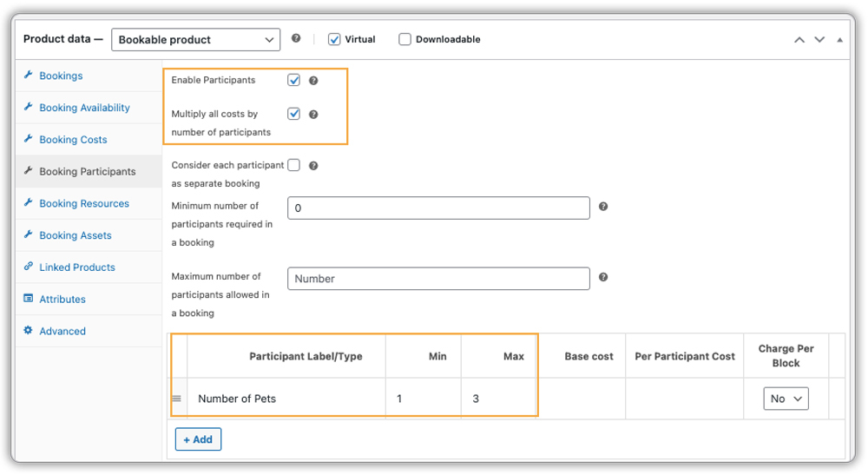The width and height of the screenshot is (868, 475).
Task: Click help icon next to product type dropdown
Action: click(x=296, y=39)
